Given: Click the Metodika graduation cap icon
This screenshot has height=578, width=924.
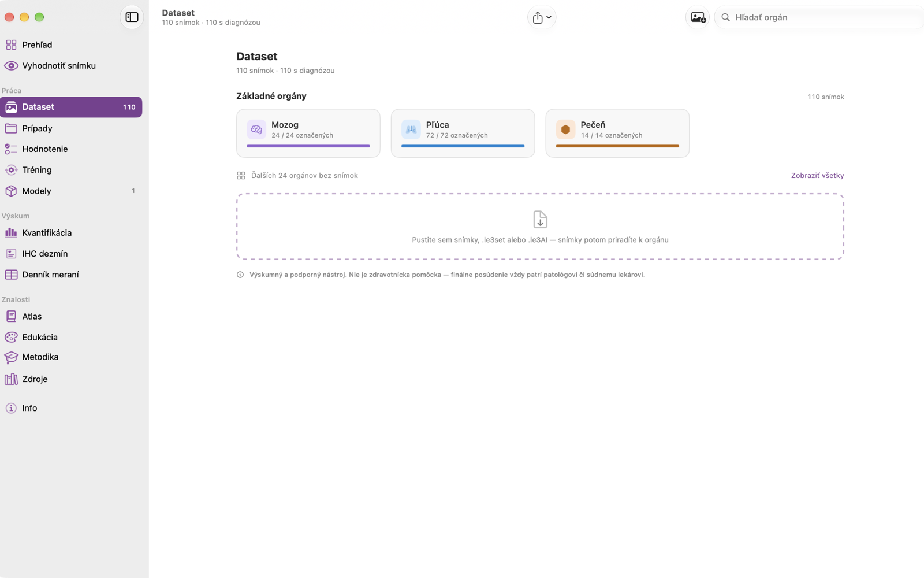Looking at the screenshot, I should pos(11,358).
